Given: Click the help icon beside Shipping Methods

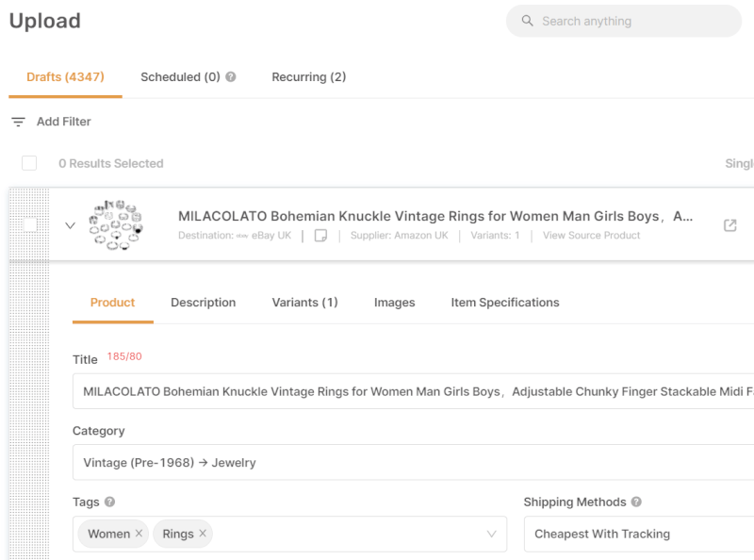Looking at the screenshot, I should (636, 502).
